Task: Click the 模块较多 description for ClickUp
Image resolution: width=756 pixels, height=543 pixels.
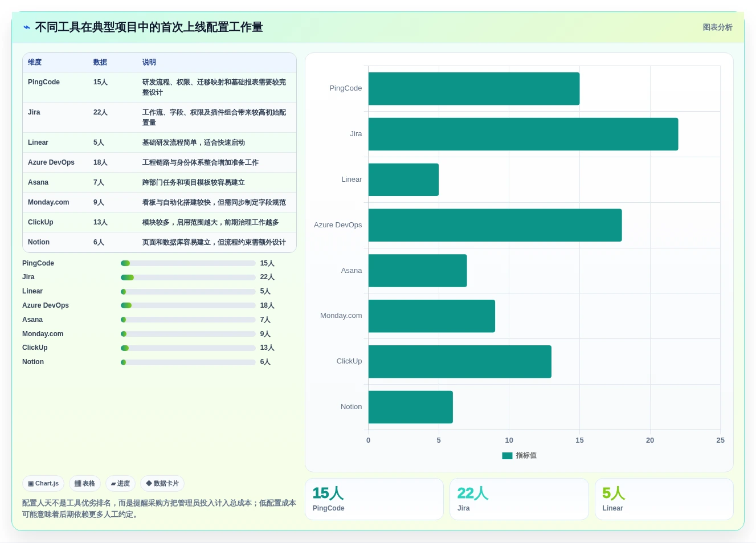Action: 211,222
